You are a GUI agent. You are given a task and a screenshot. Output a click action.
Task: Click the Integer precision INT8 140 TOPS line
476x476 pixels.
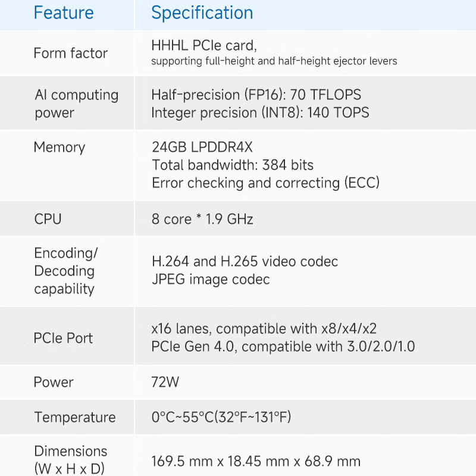pos(260,112)
